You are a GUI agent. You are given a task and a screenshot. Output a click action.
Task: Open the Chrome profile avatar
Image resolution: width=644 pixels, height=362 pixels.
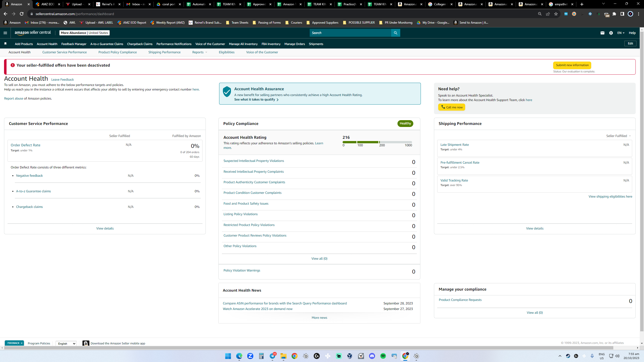(x=630, y=14)
